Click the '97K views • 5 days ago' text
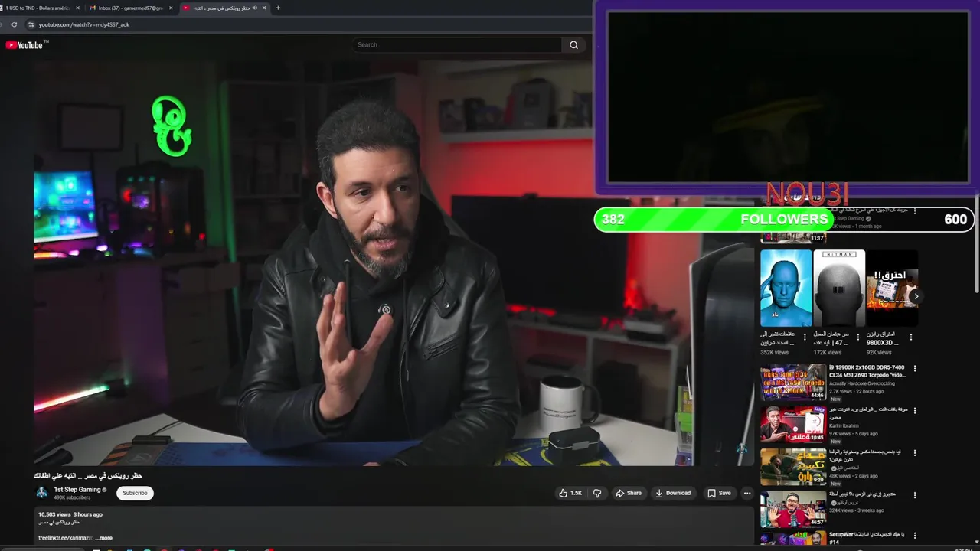The image size is (980, 551). coord(854,434)
